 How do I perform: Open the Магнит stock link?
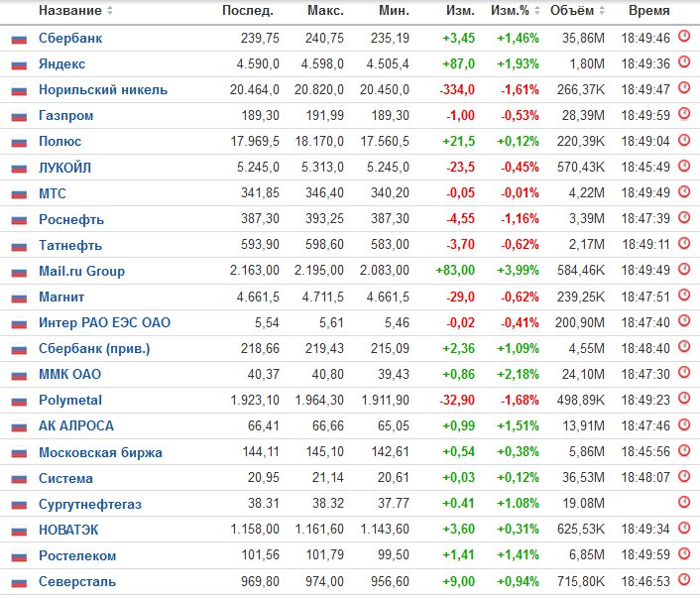coord(61,298)
